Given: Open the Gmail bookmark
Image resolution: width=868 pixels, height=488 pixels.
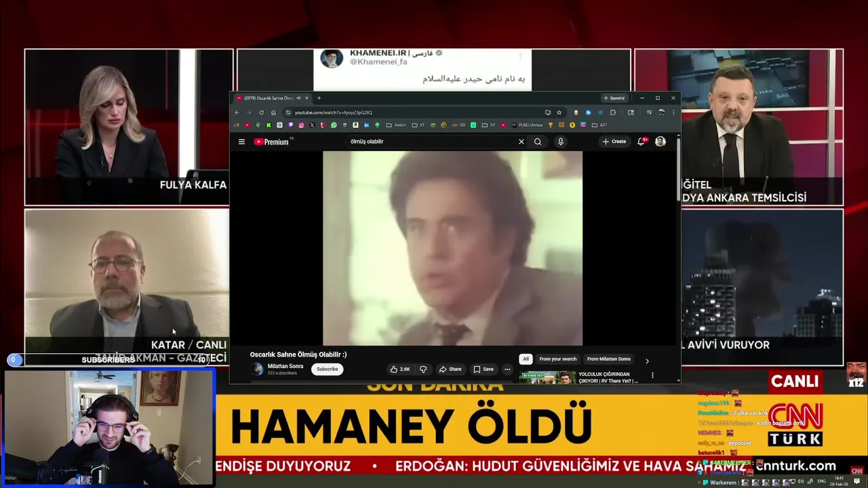Looking at the screenshot, I should point(236,125).
